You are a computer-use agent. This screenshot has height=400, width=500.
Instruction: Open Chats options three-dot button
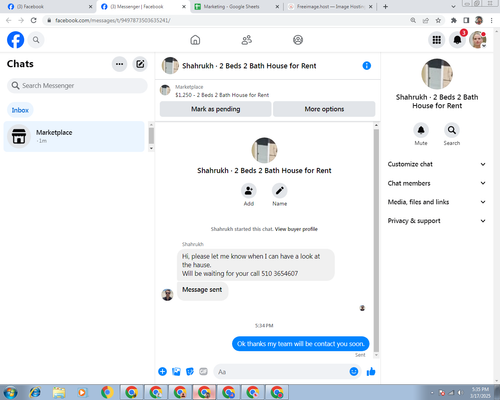[x=119, y=64]
